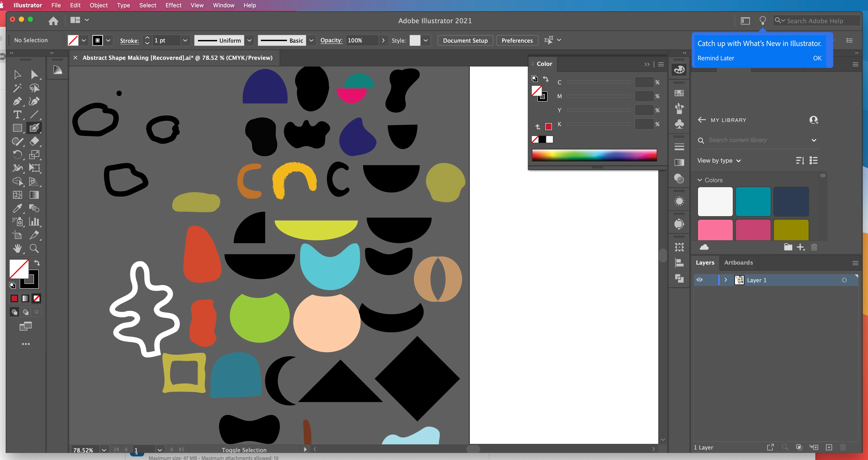
Task: Hide Layer 1 using eye icon
Action: tap(700, 280)
